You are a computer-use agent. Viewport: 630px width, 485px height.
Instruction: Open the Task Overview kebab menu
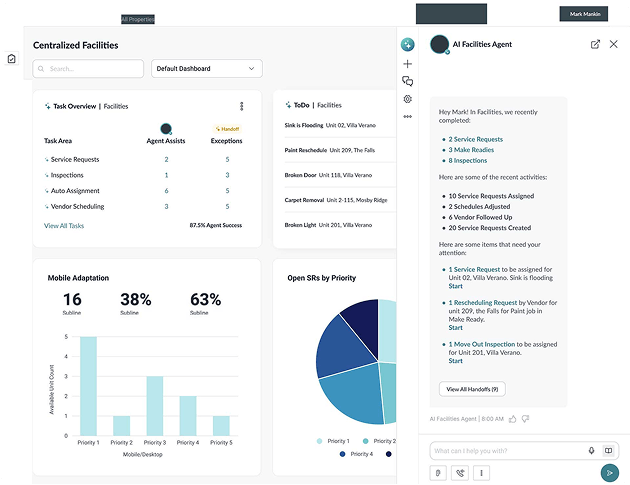click(241, 106)
